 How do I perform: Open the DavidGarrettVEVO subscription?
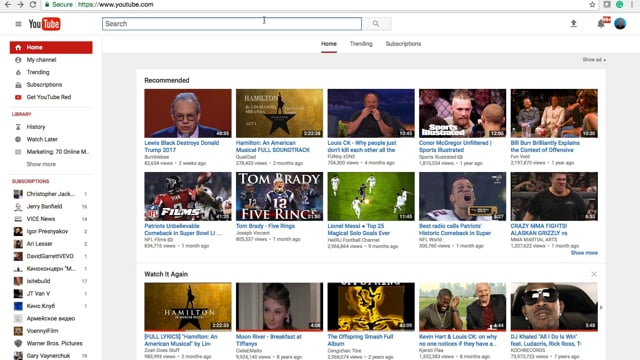(x=51, y=256)
